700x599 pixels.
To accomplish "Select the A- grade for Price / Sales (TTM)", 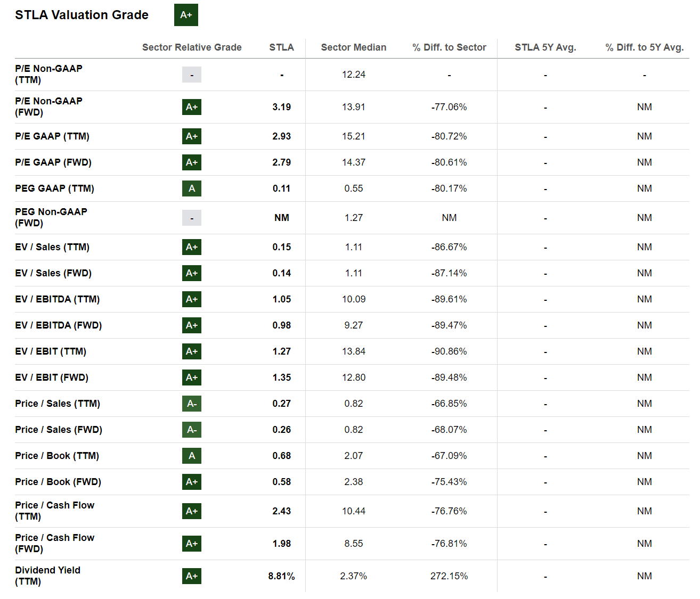I will tap(192, 404).
